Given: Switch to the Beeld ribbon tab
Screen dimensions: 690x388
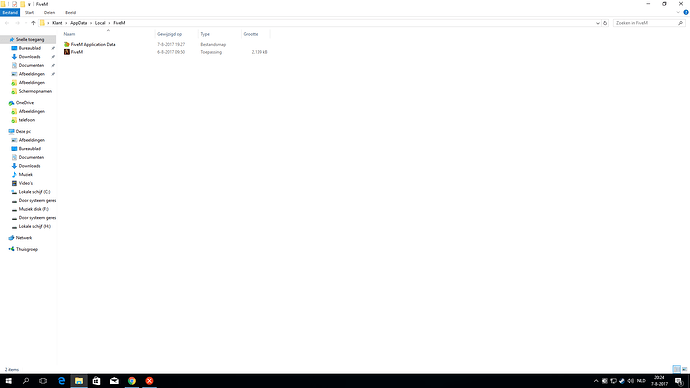Looking at the screenshot, I should point(70,12).
